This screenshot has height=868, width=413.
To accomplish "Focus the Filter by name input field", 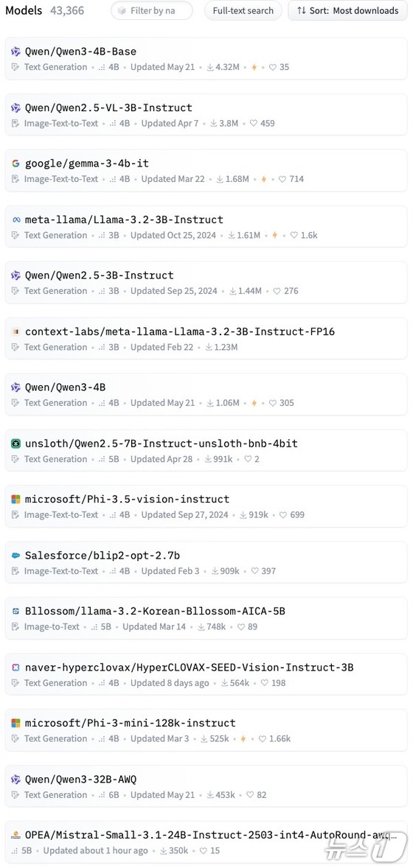I will coord(152,10).
